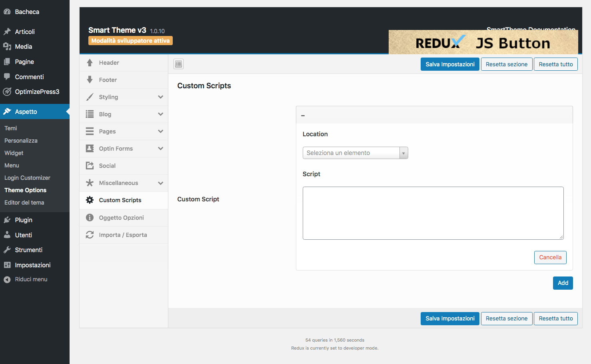Click the Commenti speech bubble icon
Screen dimensions: 591x364
(x=7, y=77)
